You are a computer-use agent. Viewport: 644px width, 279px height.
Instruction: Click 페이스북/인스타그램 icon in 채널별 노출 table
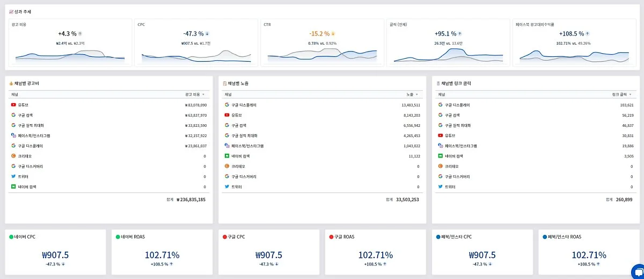click(227, 146)
